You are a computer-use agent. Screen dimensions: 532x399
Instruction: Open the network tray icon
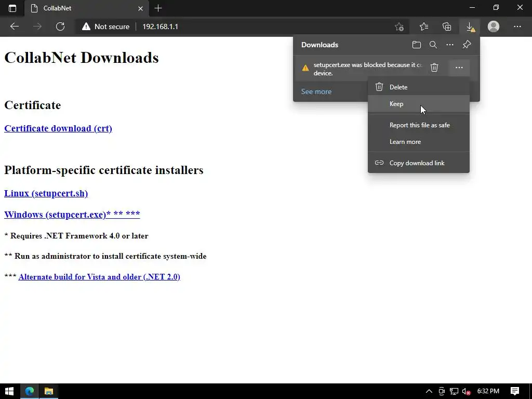[x=454, y=391]
